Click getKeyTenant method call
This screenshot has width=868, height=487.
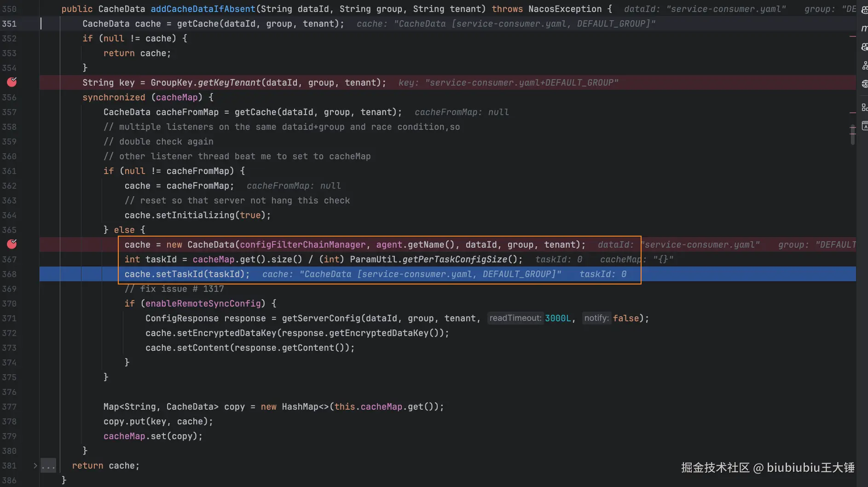[x=229, y=82]
